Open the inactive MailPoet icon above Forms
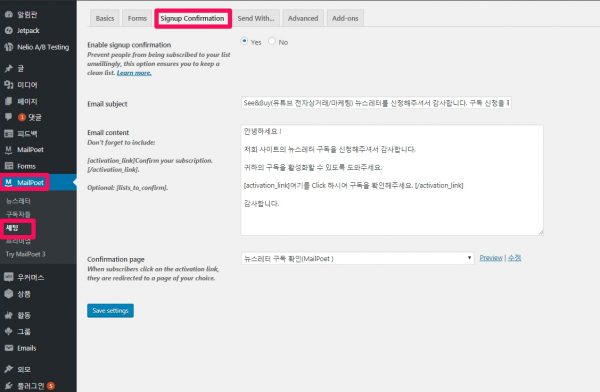Image resolution: width=600 pixels, height=392 pixels. coord(8,150)
